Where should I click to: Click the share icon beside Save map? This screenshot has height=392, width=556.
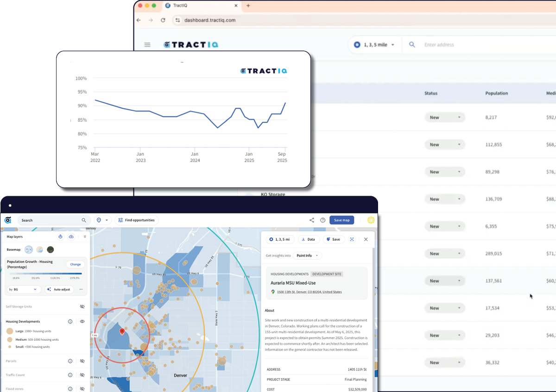click(x=312, y=220)
